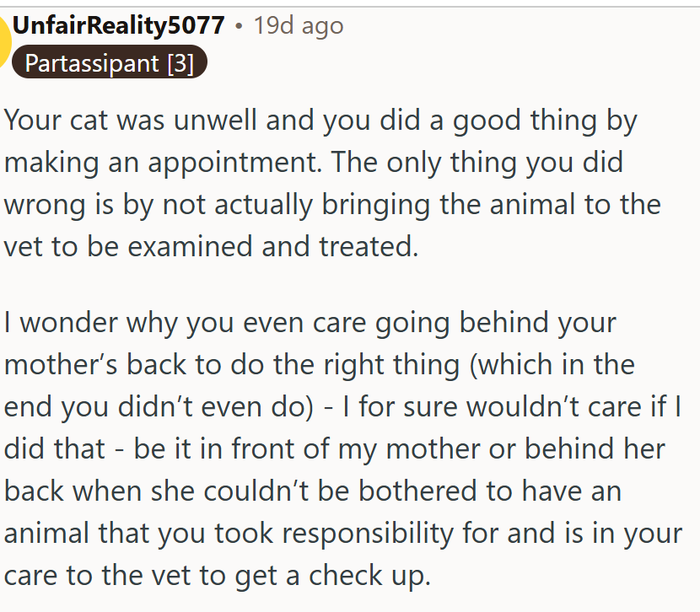Click the top divider line above the comment

(350, 6)
